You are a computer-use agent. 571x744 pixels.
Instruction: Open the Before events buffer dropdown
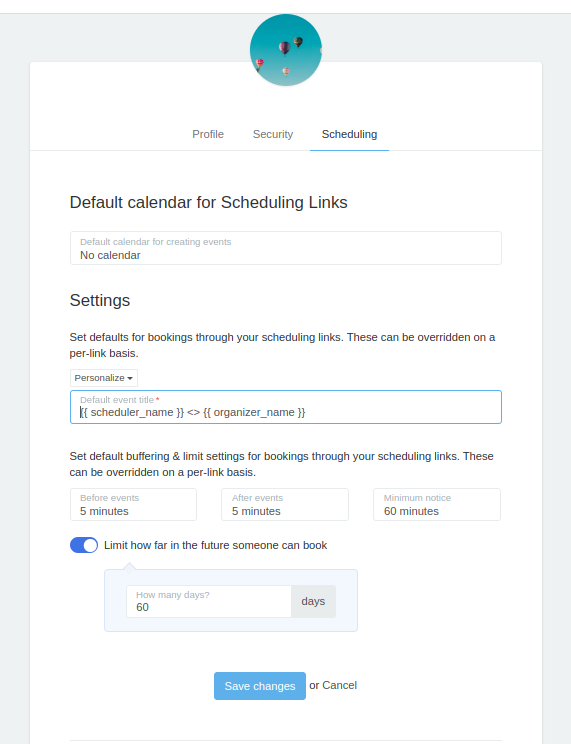[x=133, y=505]
